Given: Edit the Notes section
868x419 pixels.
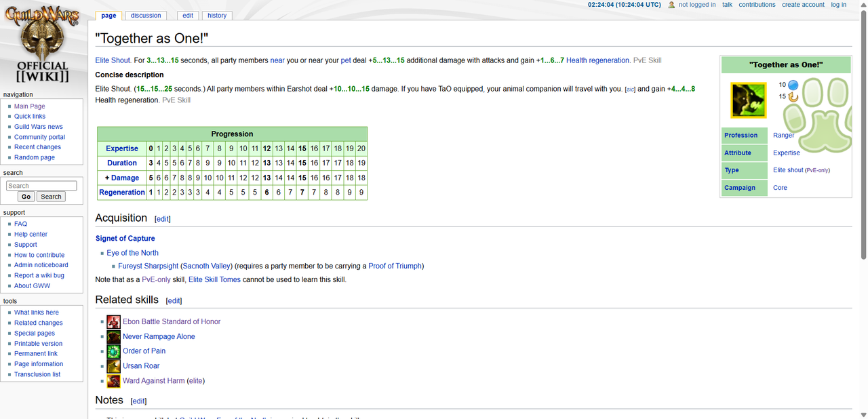Looking at the screenshot, I should tap(138, 401).
